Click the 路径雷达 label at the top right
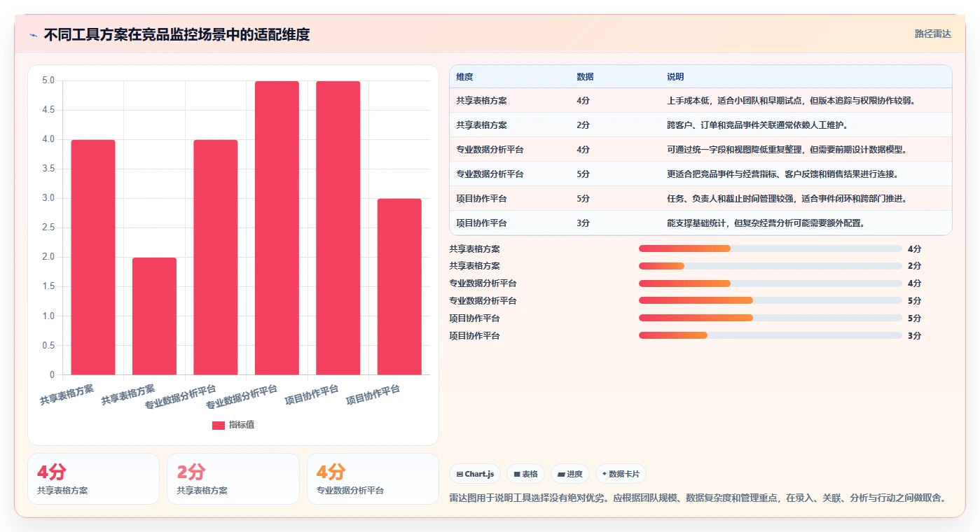This screenshot has height=532, width=980. 932,34
